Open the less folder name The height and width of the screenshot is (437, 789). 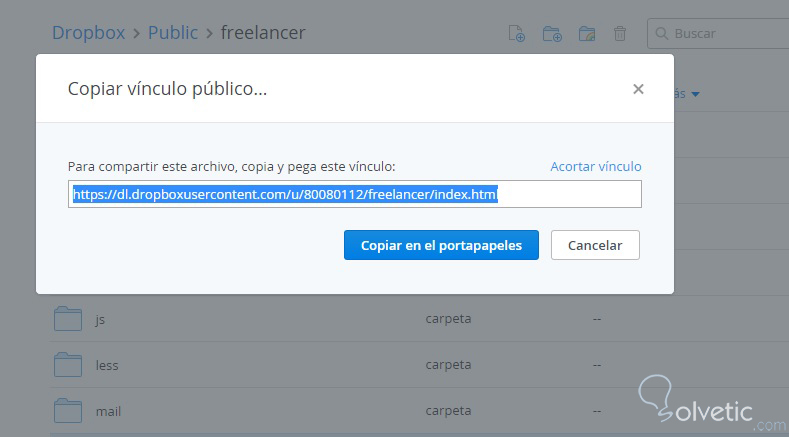point(107,365)
